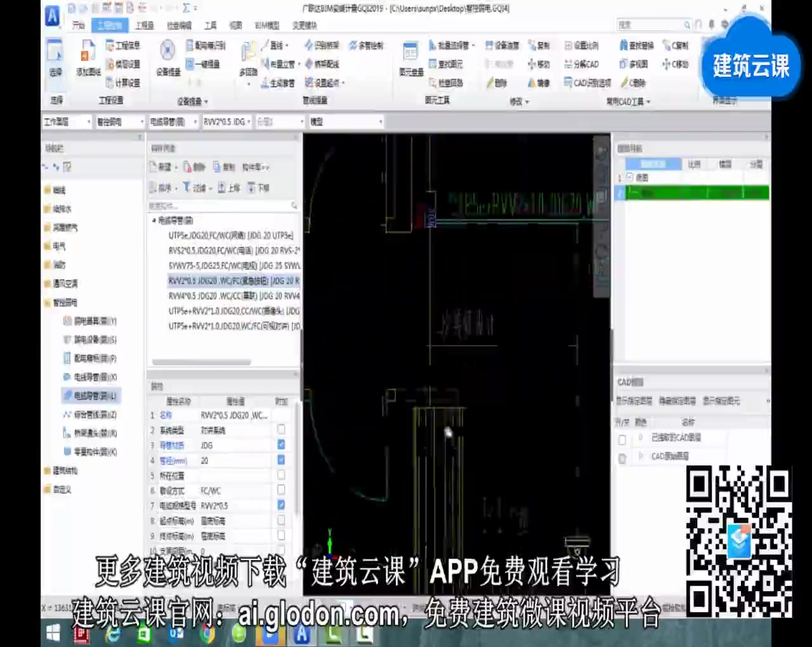Switch to the BIM模型 ribbon tab
The image size is (812, 647).
coord(267,25)
